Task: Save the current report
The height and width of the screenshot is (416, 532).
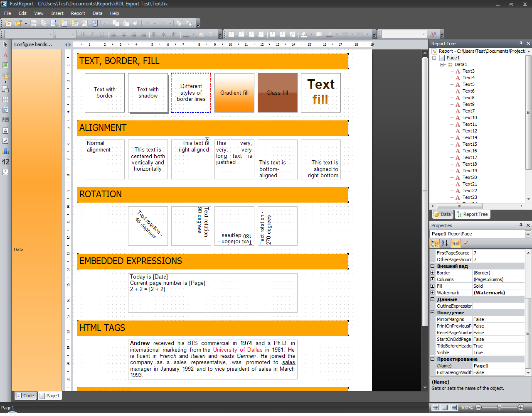Action: click(34, 23)
